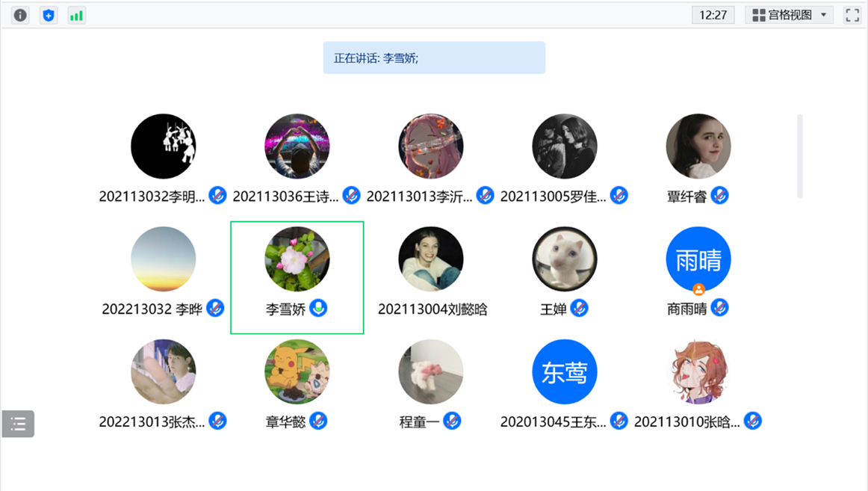The height and width of the screenshot is (491, 868).
Task: Open the list panel icon on the left edge
Action: tap(18, 424)
